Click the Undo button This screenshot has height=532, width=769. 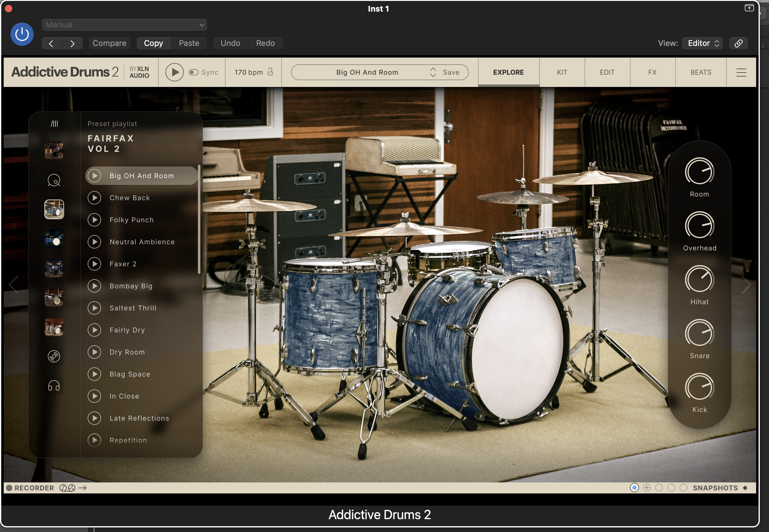click(x=230, y=43)
